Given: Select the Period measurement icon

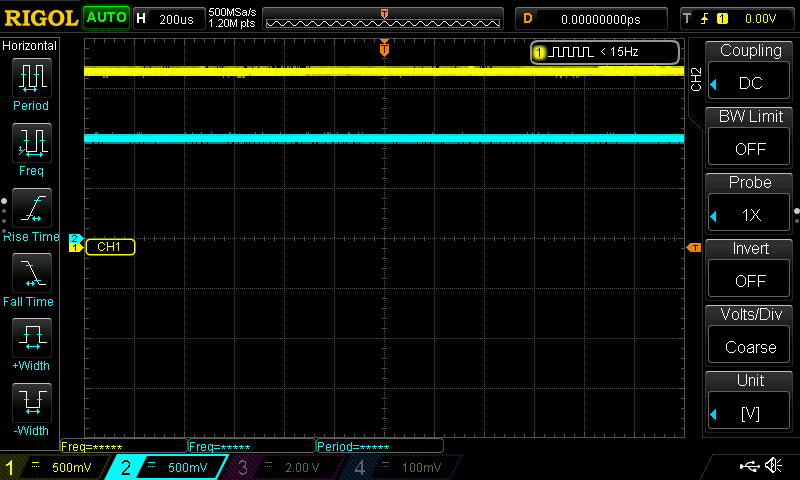Looking at the screenshot, I should [x=31, y=77].
